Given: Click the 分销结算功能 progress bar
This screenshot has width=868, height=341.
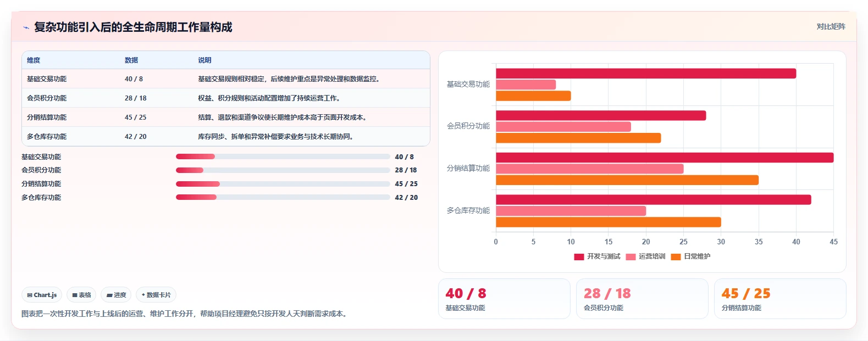Looking at the screenshot, I should pyautogui.click(x=283, y=184).
